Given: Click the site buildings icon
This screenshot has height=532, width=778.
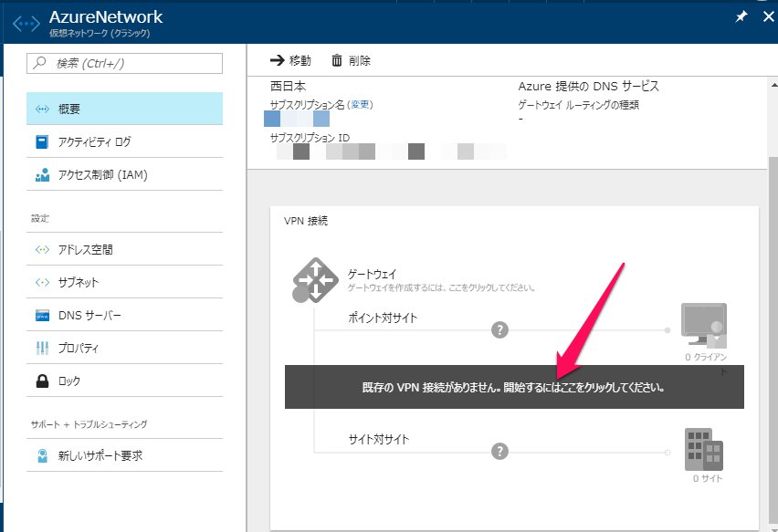Looking at the screenshot, I should click(704, 449).
